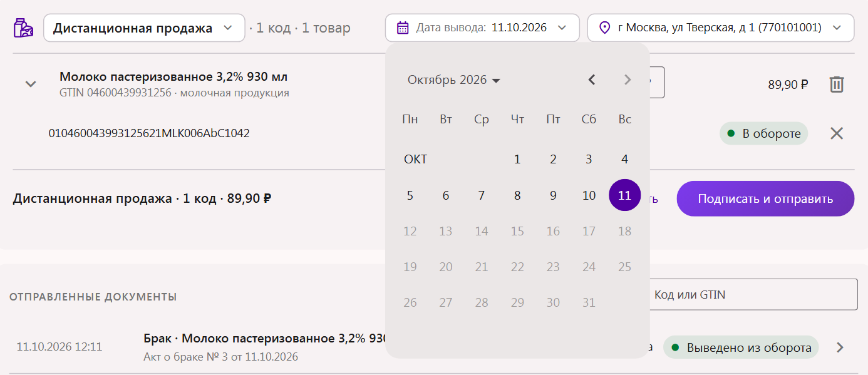Go to the next month in the calendar
The width and height of the screenshot is (868, 375).
coord(628,80)
